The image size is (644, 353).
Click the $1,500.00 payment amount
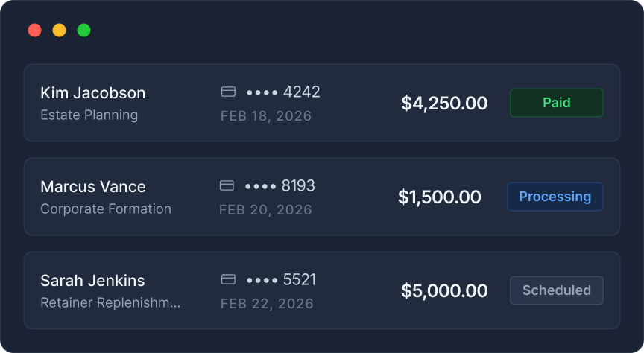(x=440, y=197)
